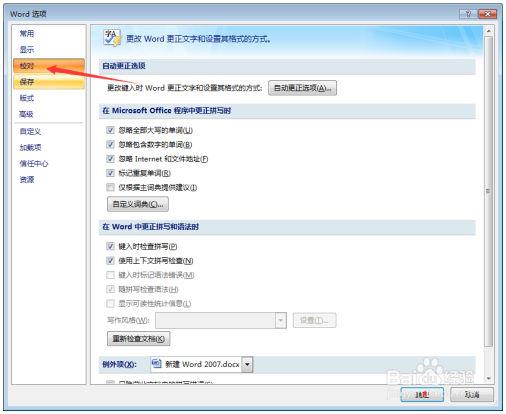This screenshot has width=506, height=414.
Task: Open the 例外项 document dropdown arrow
Action: [x=247, y=364]
